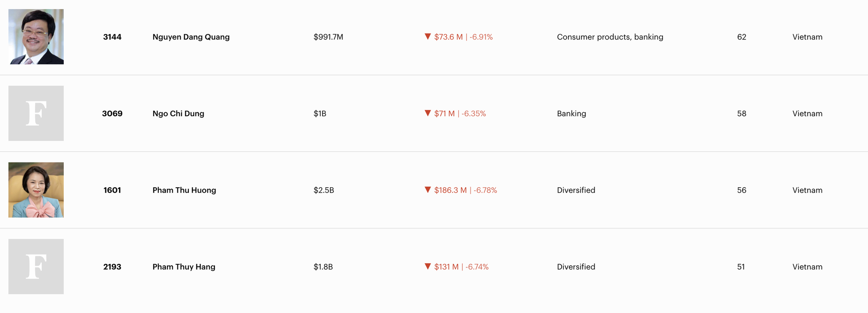The width and height of the screenshot is (868, 313).
Task: Click rank number 3144
Action: (112, 37)
